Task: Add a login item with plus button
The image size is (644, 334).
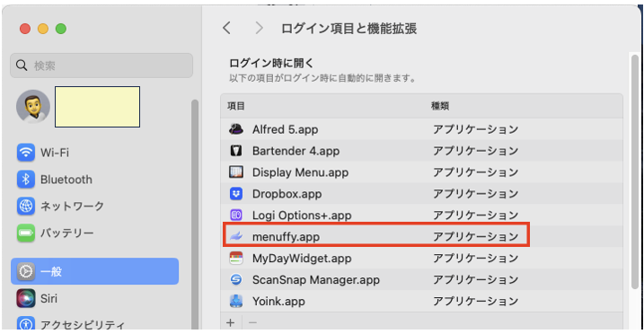Action: pyautogui.click(x=231, y=323)
